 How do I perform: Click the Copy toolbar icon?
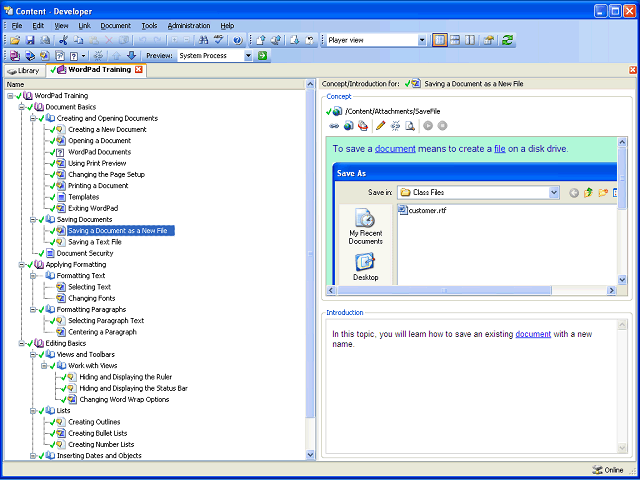tap(78, 40)
